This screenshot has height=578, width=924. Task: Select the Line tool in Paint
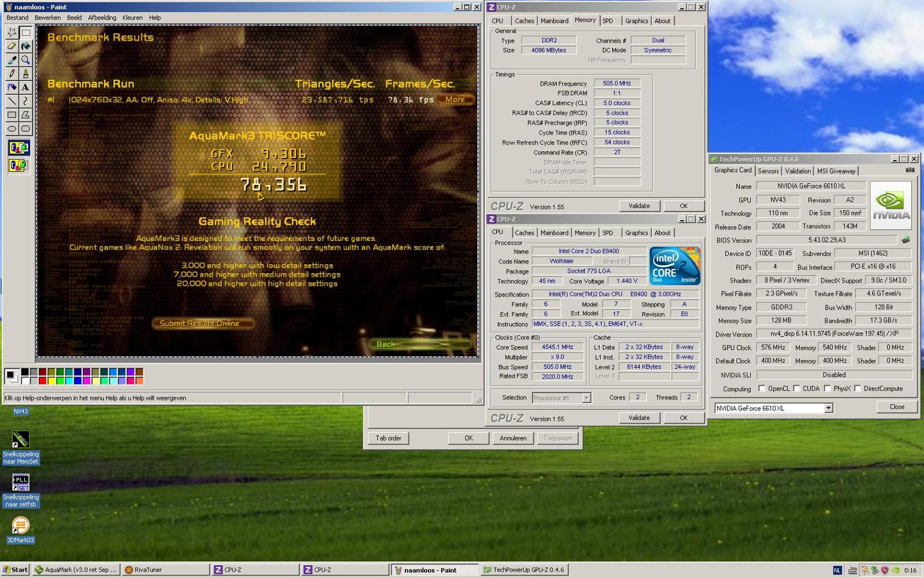click(x=12, y=101)
